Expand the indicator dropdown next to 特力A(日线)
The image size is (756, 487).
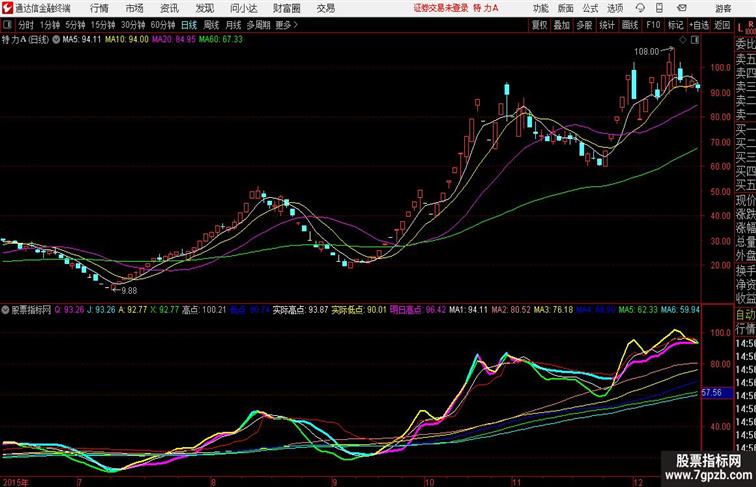pyautogui.click(x=56, y=40)
